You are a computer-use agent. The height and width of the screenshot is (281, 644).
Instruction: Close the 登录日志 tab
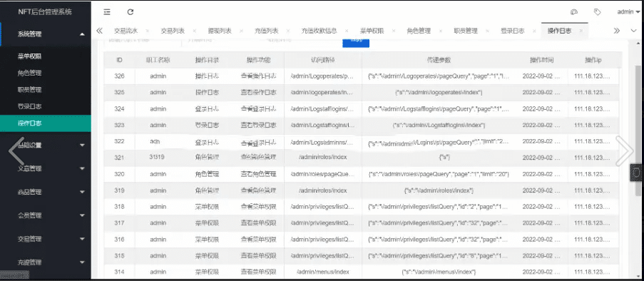534,31
